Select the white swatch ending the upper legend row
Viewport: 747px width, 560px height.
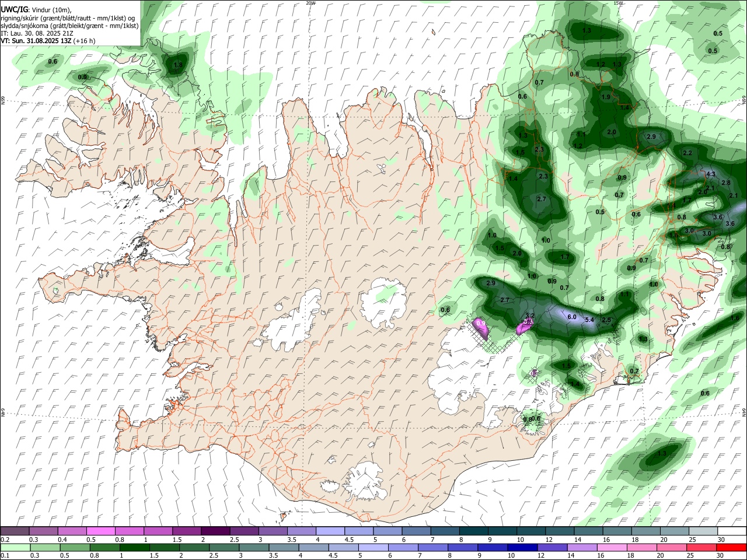[731, 531]
